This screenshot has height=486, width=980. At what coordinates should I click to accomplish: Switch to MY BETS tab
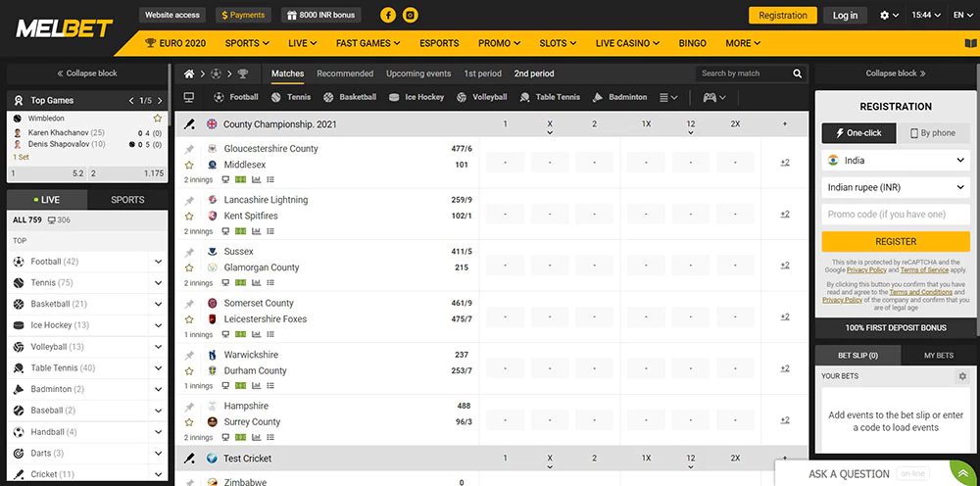tap(939, 355)
